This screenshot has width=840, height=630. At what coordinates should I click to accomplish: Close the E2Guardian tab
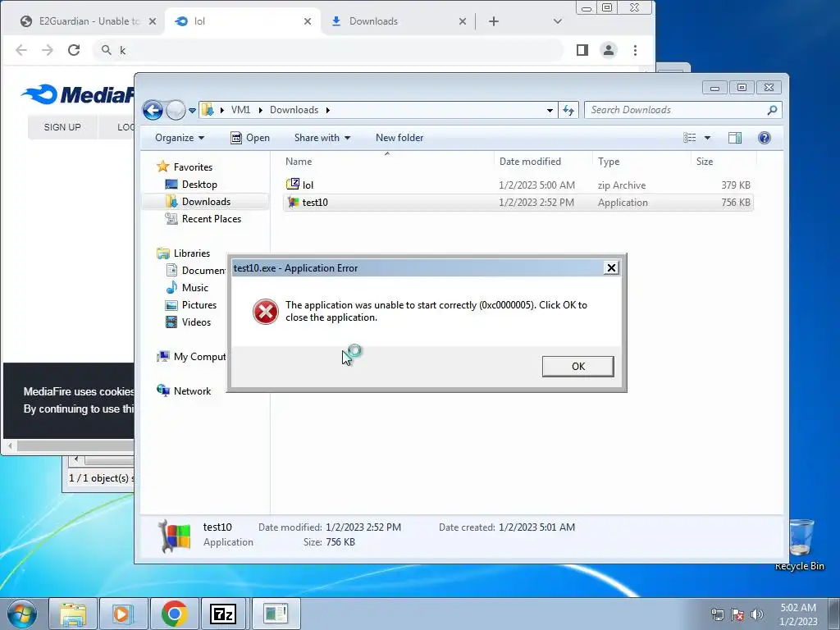pos(152,21)
